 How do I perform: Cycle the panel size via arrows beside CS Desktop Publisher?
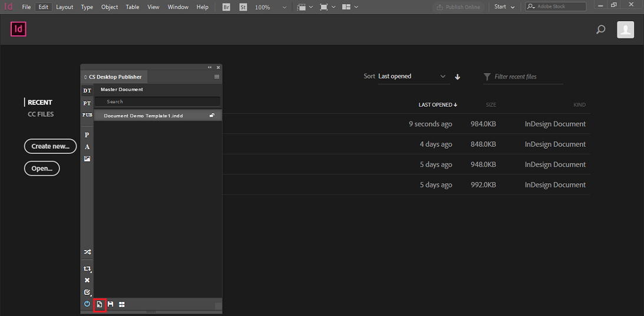point(85,77)
